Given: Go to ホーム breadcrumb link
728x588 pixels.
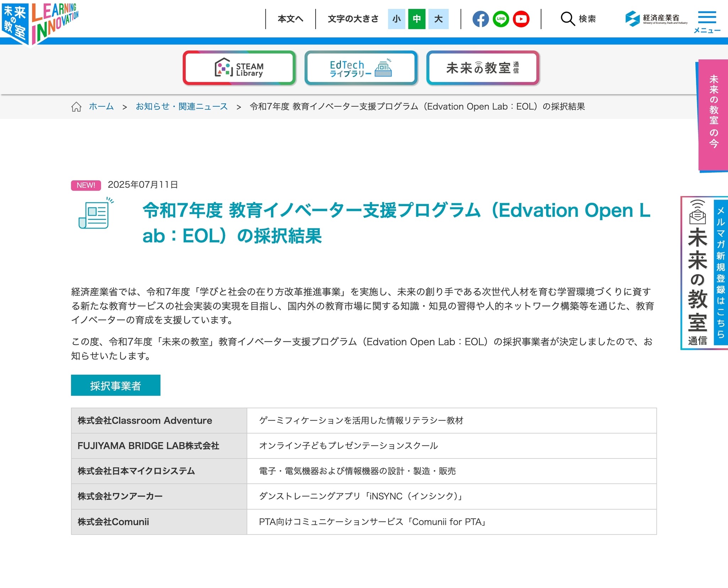Looking at the screenshot, I should (101, 106).
